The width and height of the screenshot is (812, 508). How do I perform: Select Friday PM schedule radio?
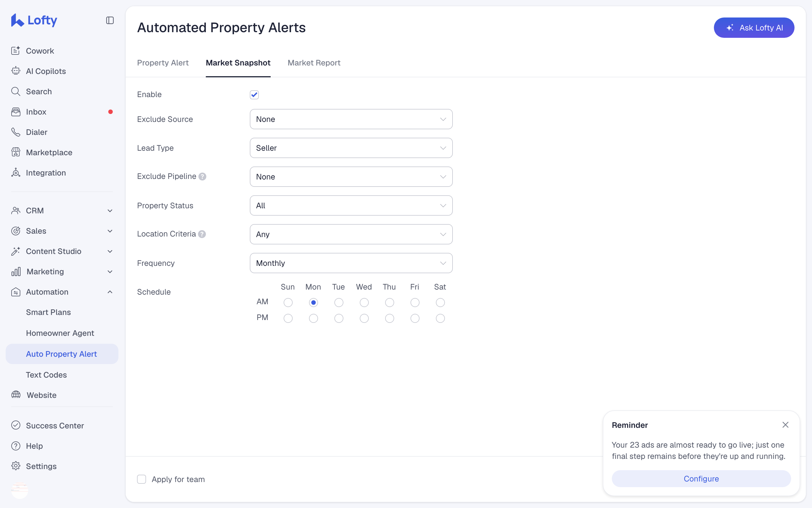click(415, 318)
